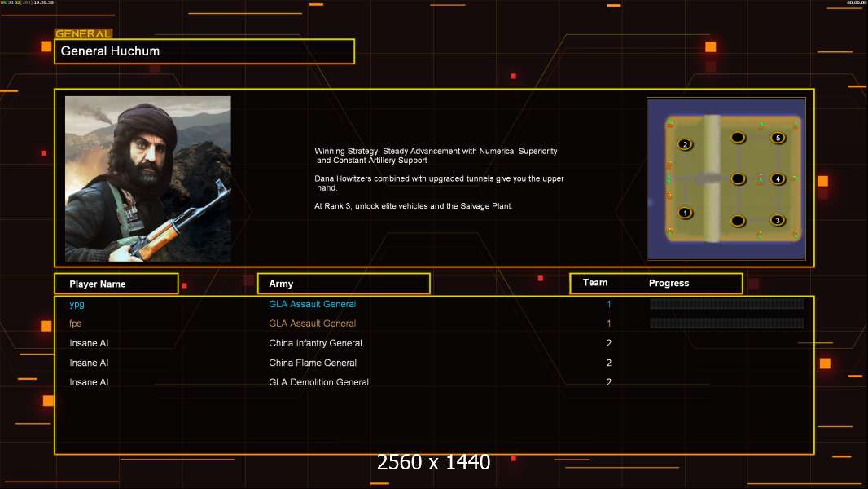Click team number 2 for China Infantry General
The width and height of the screenshot is (868, 489).
(x=609, y=343)
